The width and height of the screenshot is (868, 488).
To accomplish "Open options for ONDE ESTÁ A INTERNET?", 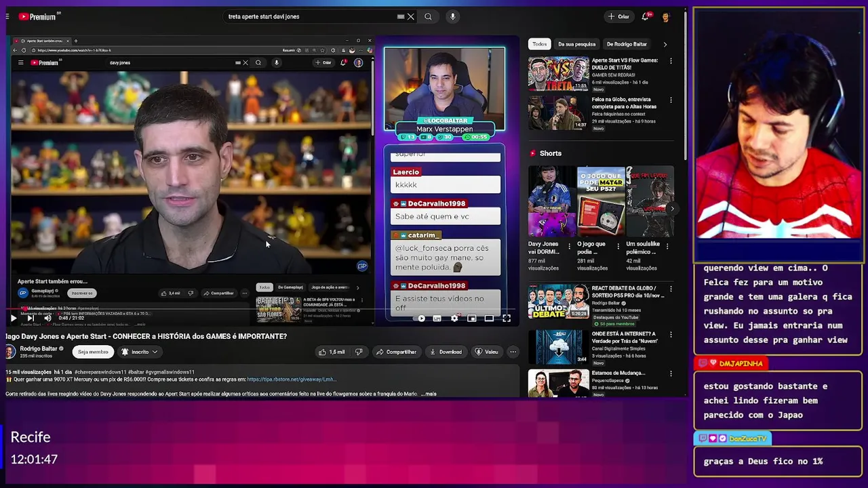I will click(x=671, y=335).
